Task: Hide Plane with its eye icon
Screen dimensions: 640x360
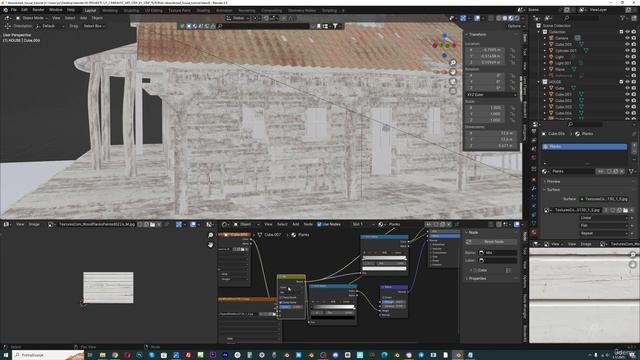Action: click(627, 69)
